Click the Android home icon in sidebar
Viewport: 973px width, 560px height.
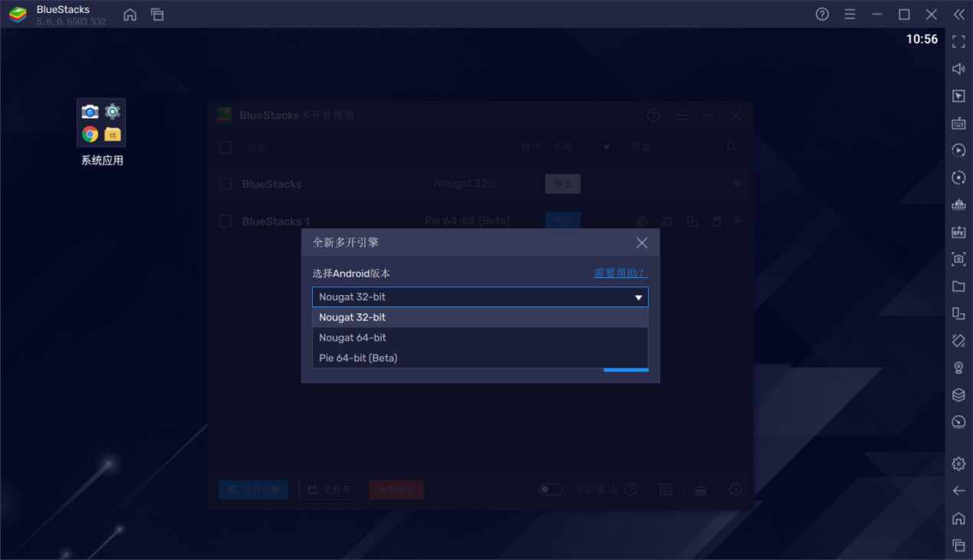coord(958,519)
